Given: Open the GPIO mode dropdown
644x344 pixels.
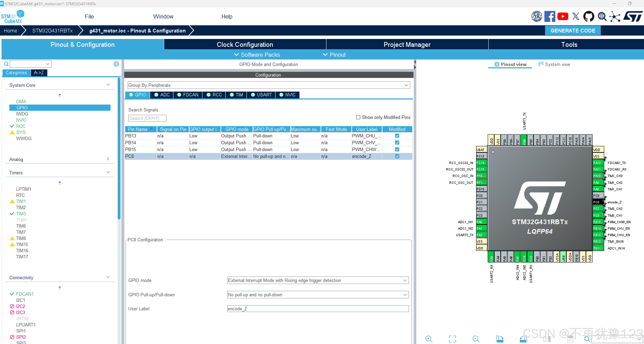Looking at the screenshot, I should [x=318, y=280].
